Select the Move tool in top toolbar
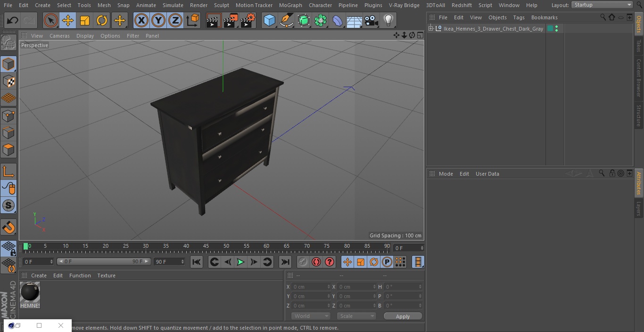 67,21
